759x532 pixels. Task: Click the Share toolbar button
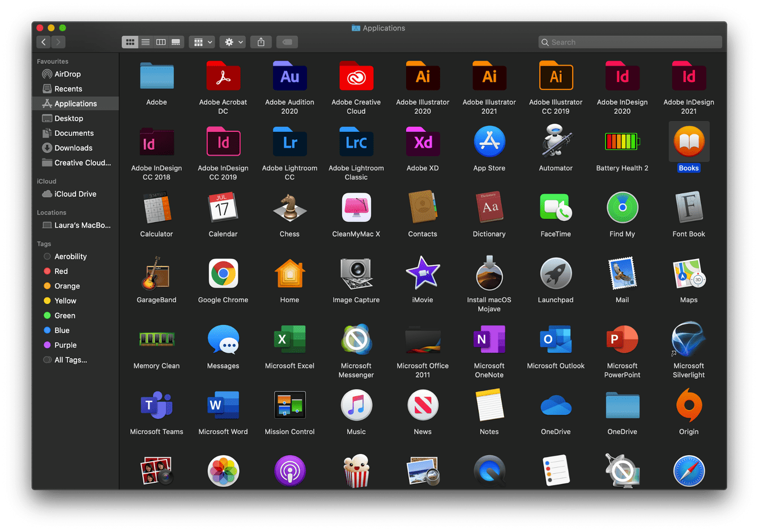coord(261,42)
